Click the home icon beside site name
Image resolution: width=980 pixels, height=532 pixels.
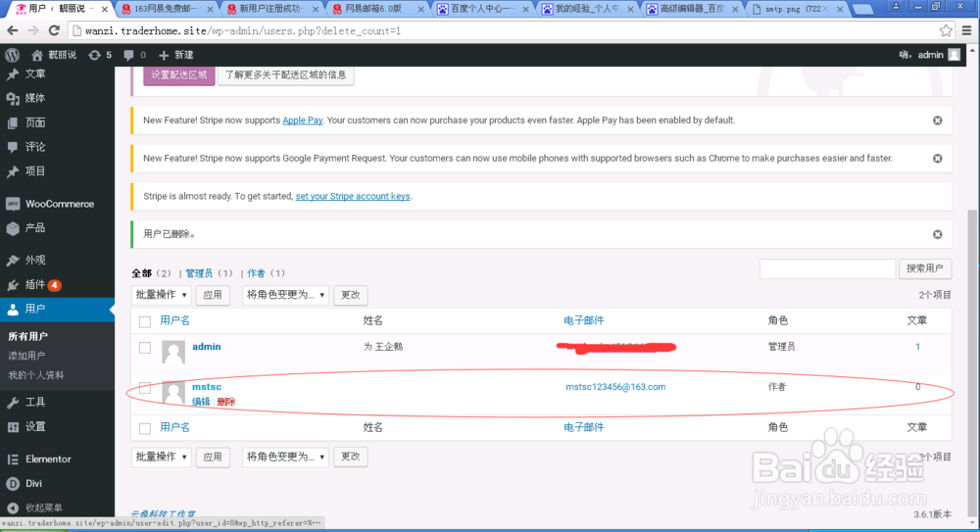click(x=37, y=55)
